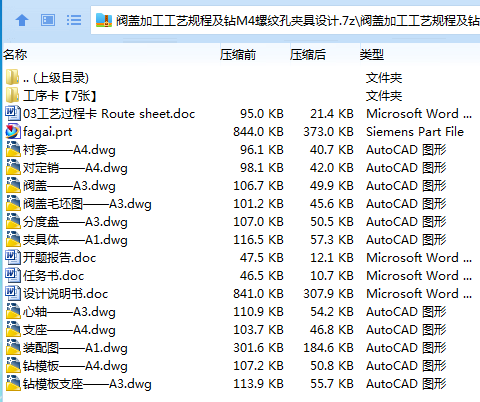Viewport: 480px width, 402px height.
Task: Select file name 对定销——A4.dwg
Action: tap(75, 168)
